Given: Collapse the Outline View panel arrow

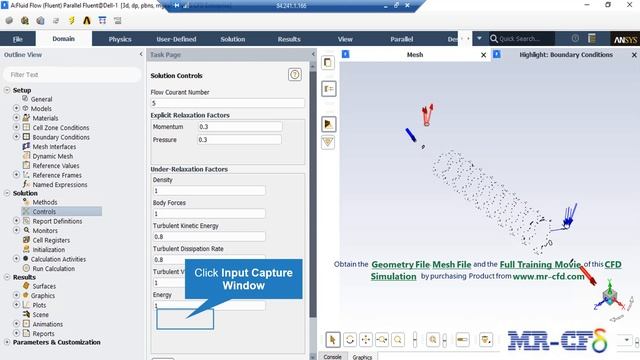Looking at the screenshot, I should tap(141, 54).
